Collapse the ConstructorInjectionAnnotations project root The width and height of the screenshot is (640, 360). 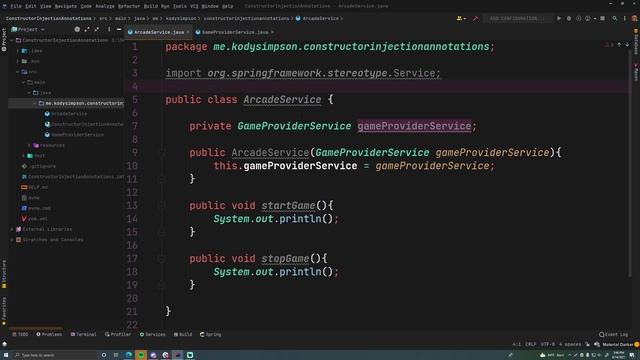pyautogui.click(x=12, y=40)
